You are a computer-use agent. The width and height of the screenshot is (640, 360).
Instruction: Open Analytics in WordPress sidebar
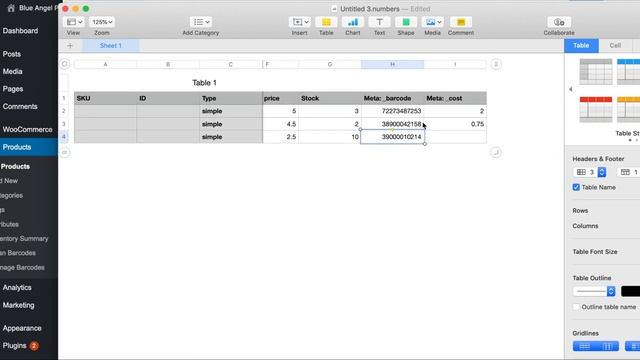coord(17,287)
